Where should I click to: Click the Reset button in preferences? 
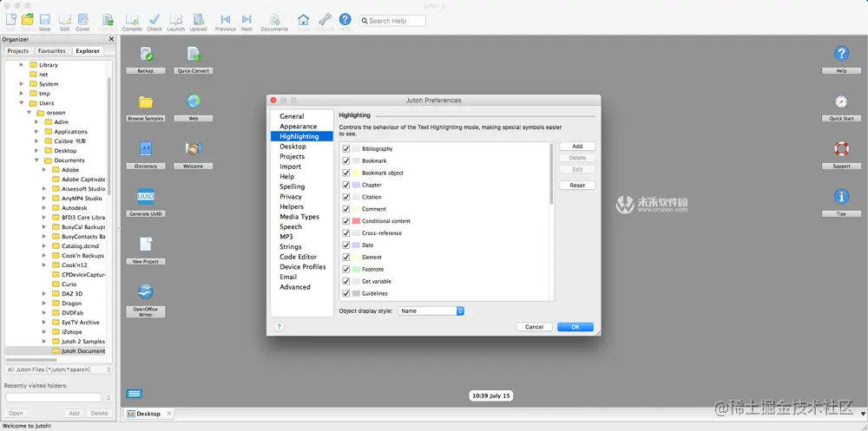(x=577, y=186)
